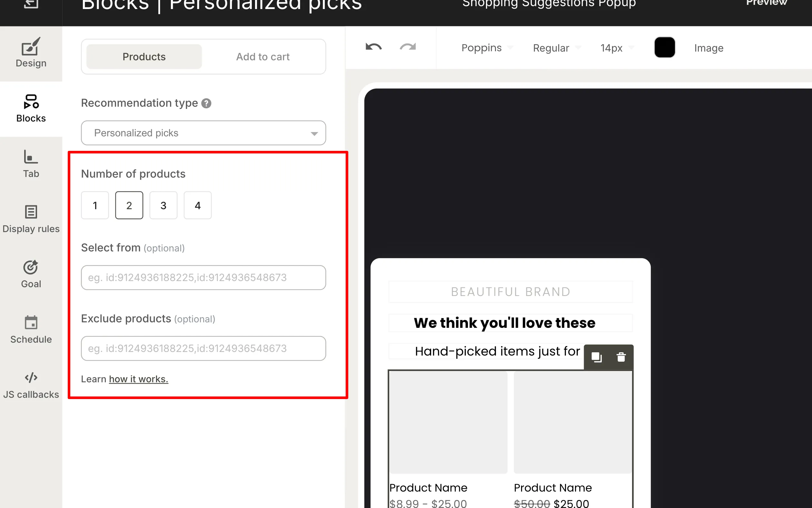Open the Tab settings in the sidebar
The width and height of the screenshot is (812, 508).
click(x=31, y=164)
